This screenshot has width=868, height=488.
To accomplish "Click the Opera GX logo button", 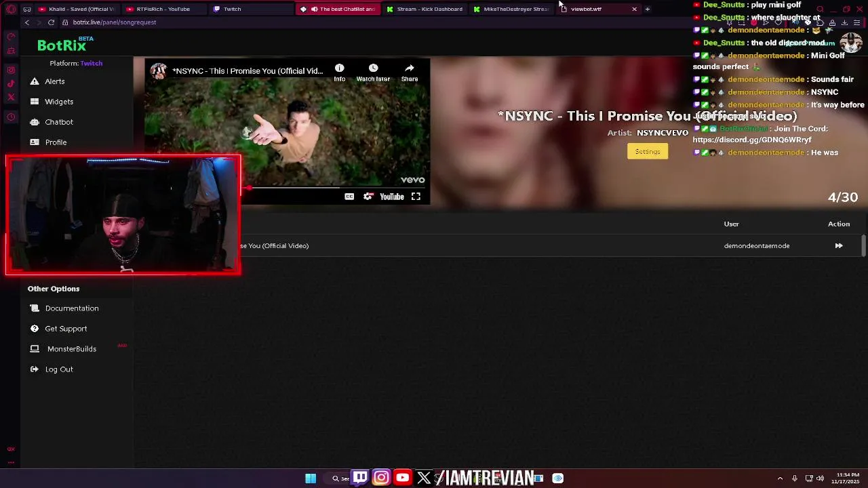I will (11, 9).
